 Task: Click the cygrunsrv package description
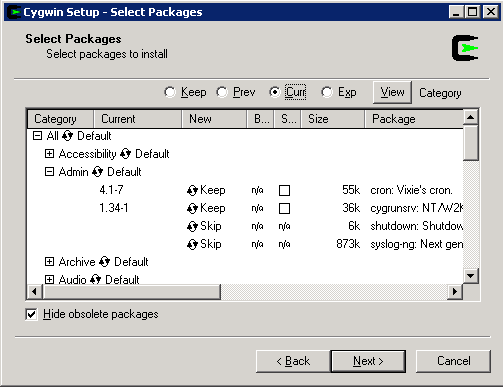point(416,208)
